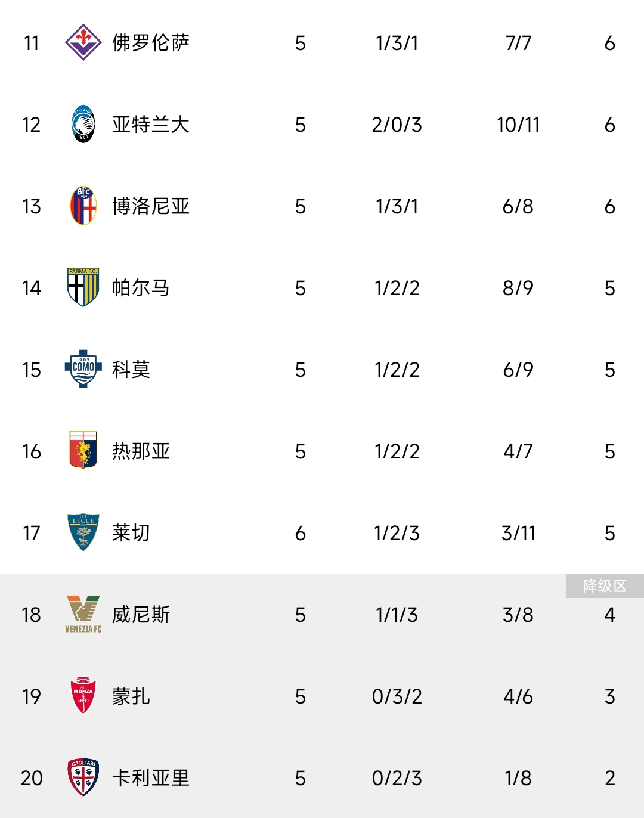
Task: Click the Monza red shield icon
Action: click(83, 696)
